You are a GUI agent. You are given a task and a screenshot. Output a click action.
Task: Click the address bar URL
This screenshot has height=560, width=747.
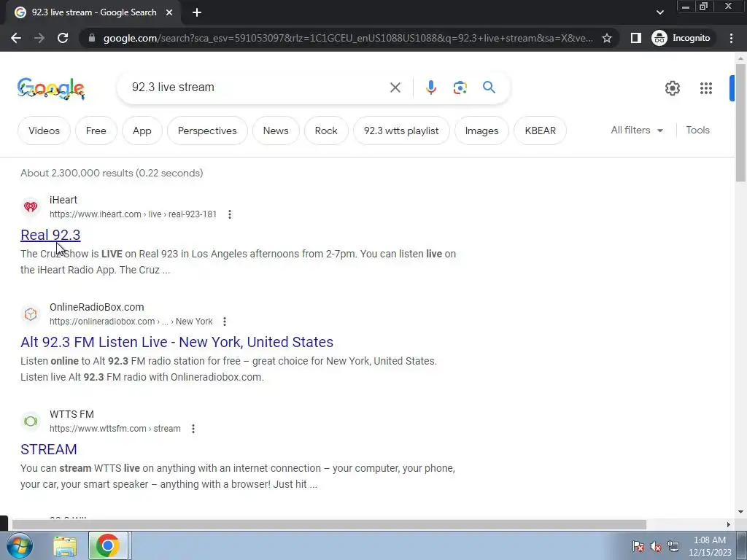tap(348, 38)
